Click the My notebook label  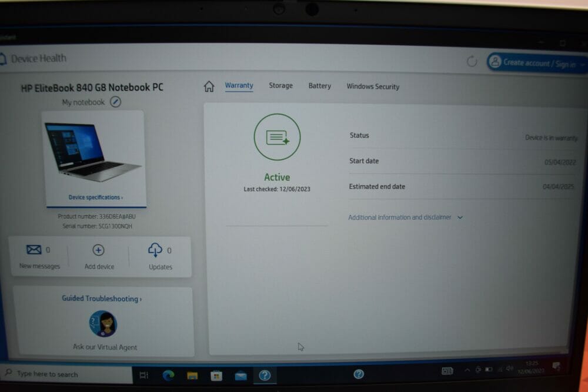(83, 102)
